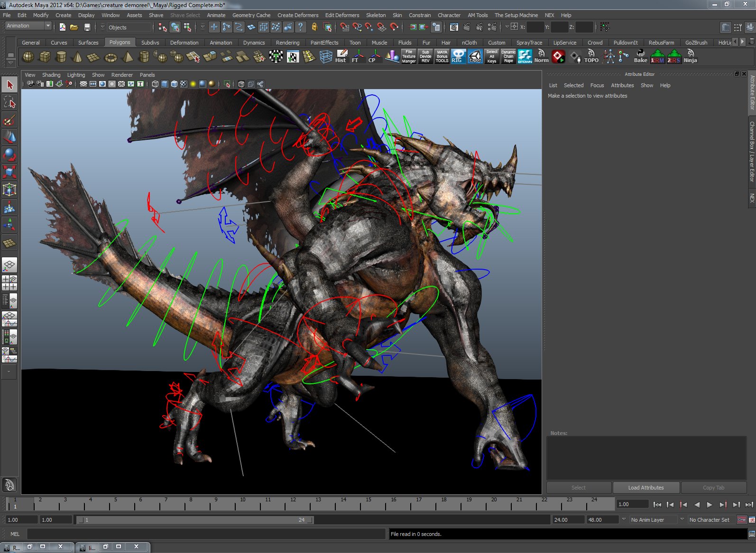Click the Load Attributes button
Image resolution: width=756 pixels, height=553 pixels.
pos(646,488)
